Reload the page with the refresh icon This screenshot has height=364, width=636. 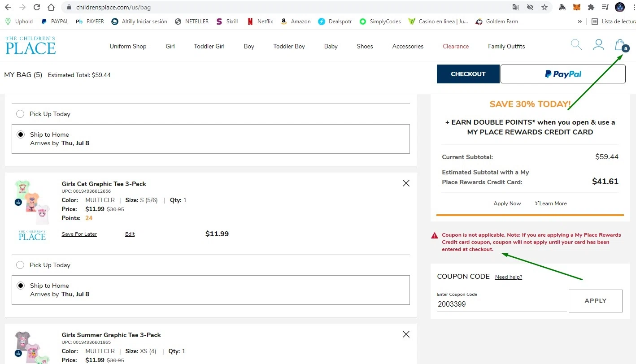point(37,7)
